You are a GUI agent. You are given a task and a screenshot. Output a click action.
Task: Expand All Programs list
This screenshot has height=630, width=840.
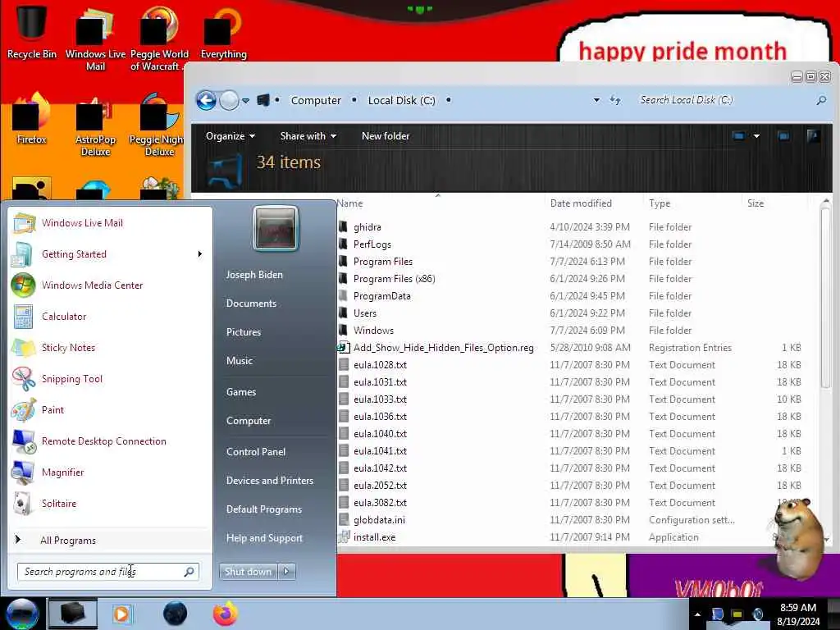pyautogui.click(x=110, y=540)
